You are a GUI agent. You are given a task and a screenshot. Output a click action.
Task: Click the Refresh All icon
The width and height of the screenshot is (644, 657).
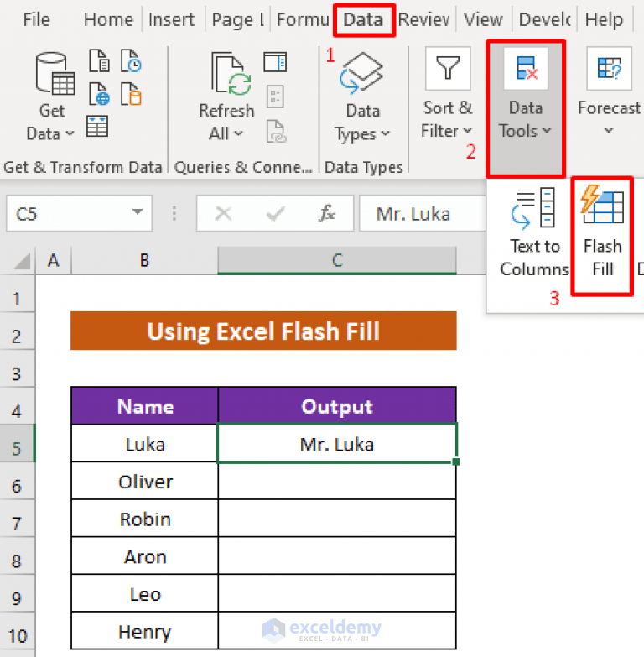click(x=231, y=74)
